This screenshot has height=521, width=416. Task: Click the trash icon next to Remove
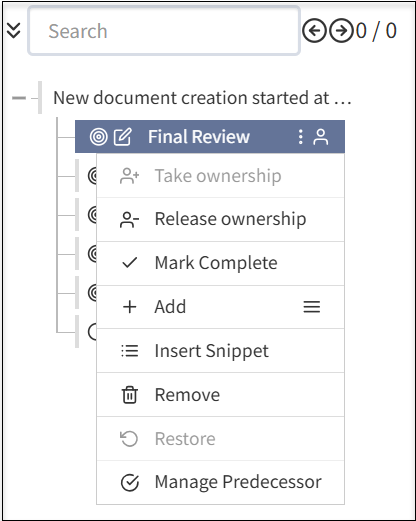pos(130,395)
